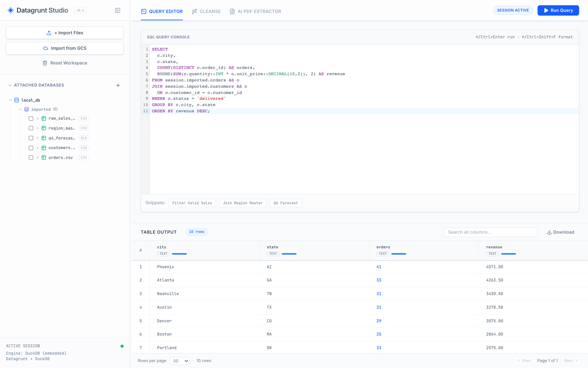The height and width of the screenshot is (368, 588).
Task: Go to the Next results page
Action: point(571,361)
